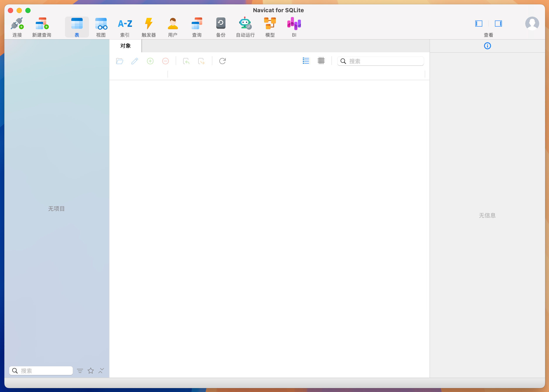Click the export wizard icon

[x=201, y=61]
